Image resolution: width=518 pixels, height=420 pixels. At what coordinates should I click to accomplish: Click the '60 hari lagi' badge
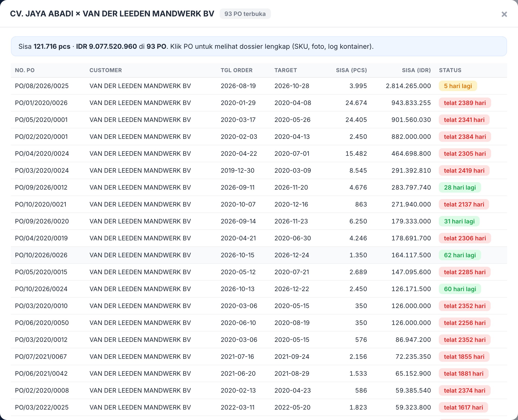[460, 289]
